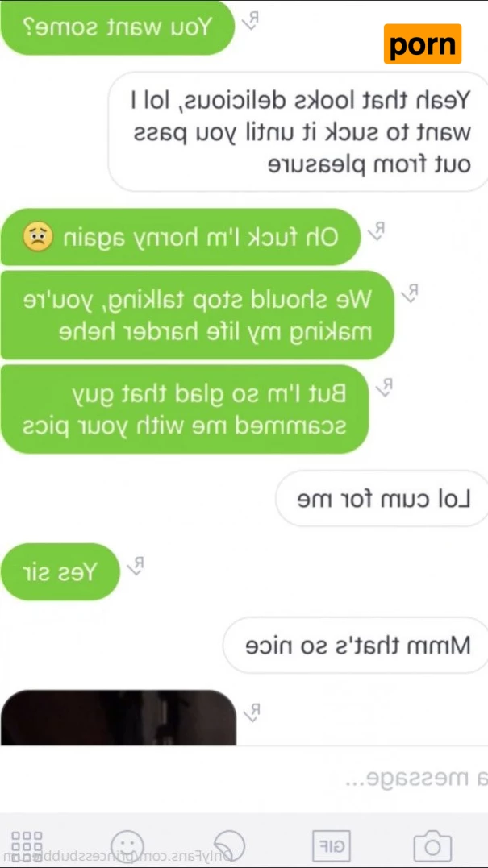Tap reply icon beside 'Yes sir' message
The height and width of the screenshot is (868, 488).
(x=136, y=565)
